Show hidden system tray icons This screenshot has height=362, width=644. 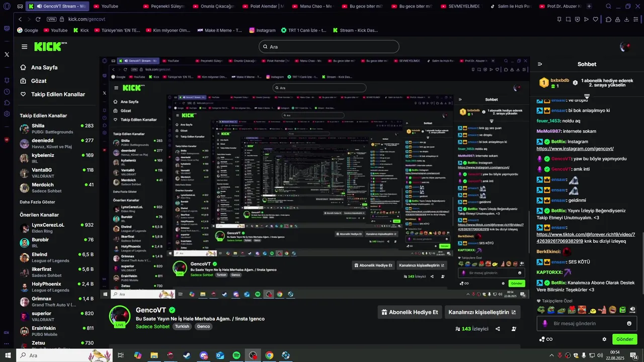point(551,355)
